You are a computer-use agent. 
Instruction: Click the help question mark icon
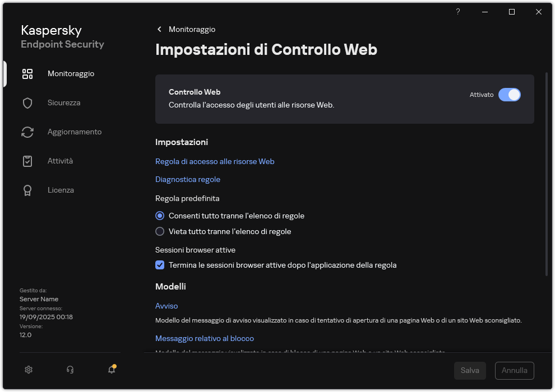(x=457, y=12)
